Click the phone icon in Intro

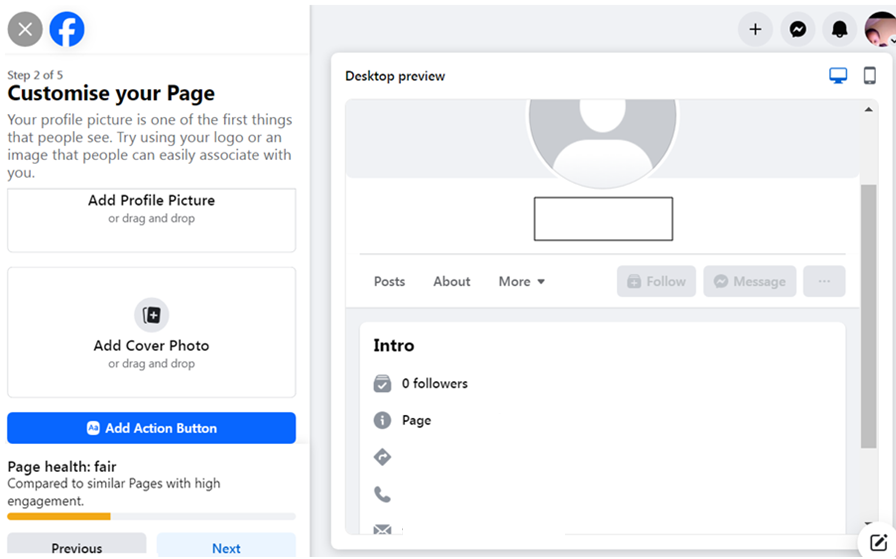[382, 494]
